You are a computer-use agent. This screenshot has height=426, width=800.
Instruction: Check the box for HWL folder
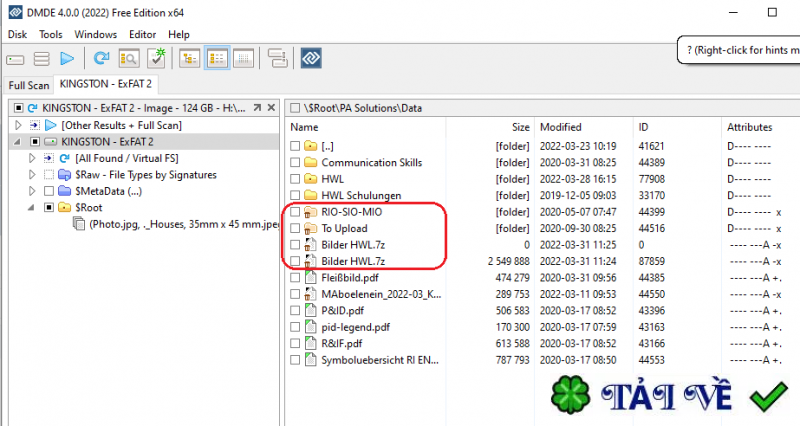[295, 179]
